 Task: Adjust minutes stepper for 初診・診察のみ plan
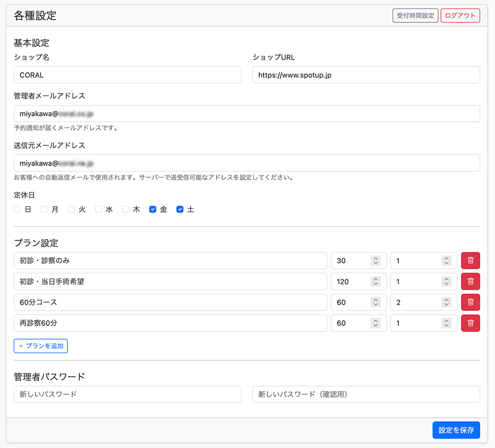coord(376,260)
